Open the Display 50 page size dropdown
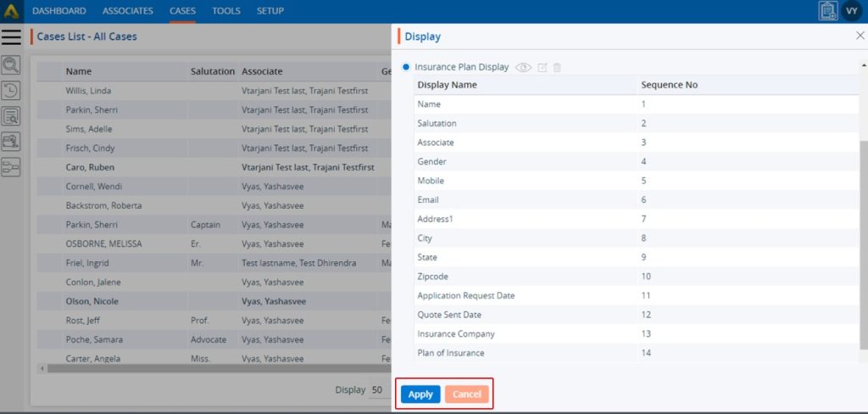868x414 pixels. (378, 390)
